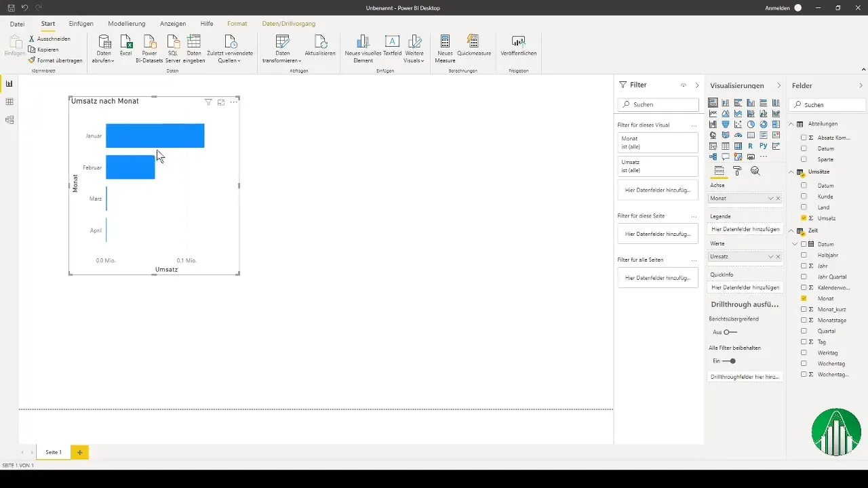Screen dimensions: 868x488
Task: Toggle Berichtsübergreifend switch
Action: tap(730, 332)
